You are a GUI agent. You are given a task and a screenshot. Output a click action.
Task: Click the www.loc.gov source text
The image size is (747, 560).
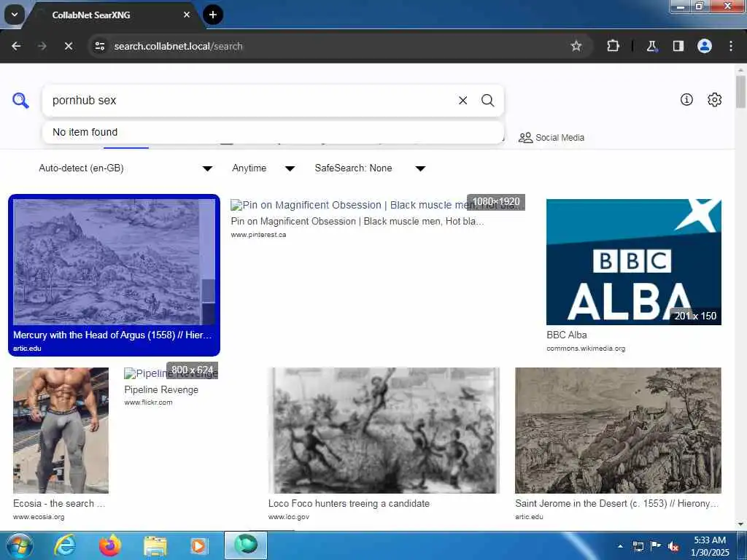pos(289,517)
